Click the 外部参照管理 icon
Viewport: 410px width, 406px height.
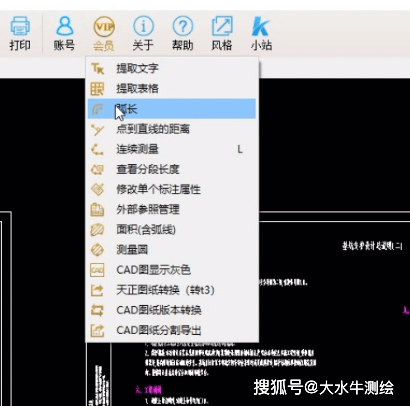97,210
